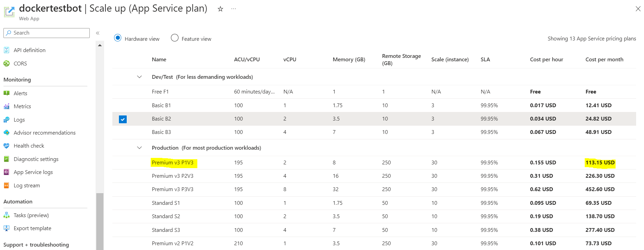Open Metrics under Monitoring

(22, 107)
